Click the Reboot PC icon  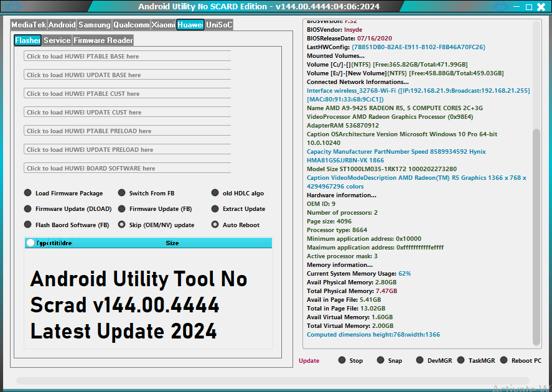point(503,360)
